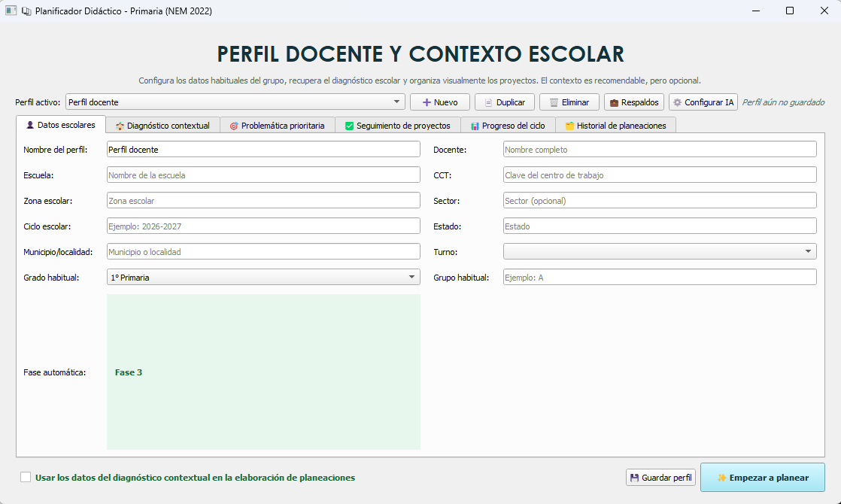
Task: Open the Perfil activo dropdown
Action: [235, 102]
